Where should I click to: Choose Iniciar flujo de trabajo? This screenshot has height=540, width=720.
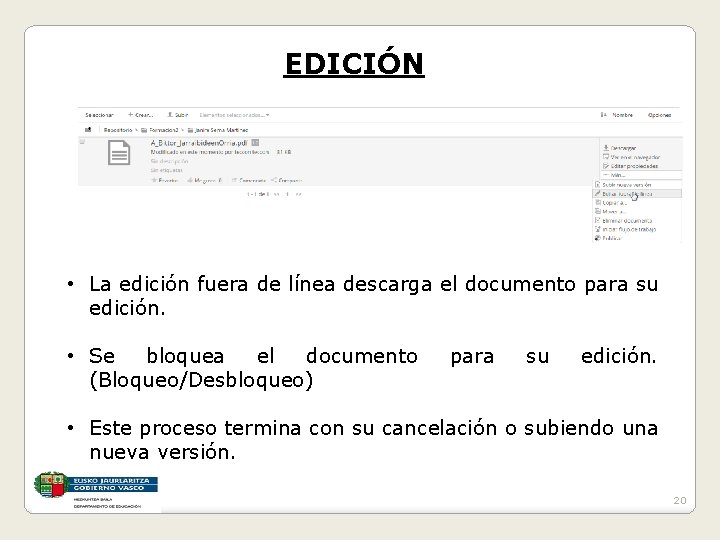[x=625, y=229]
